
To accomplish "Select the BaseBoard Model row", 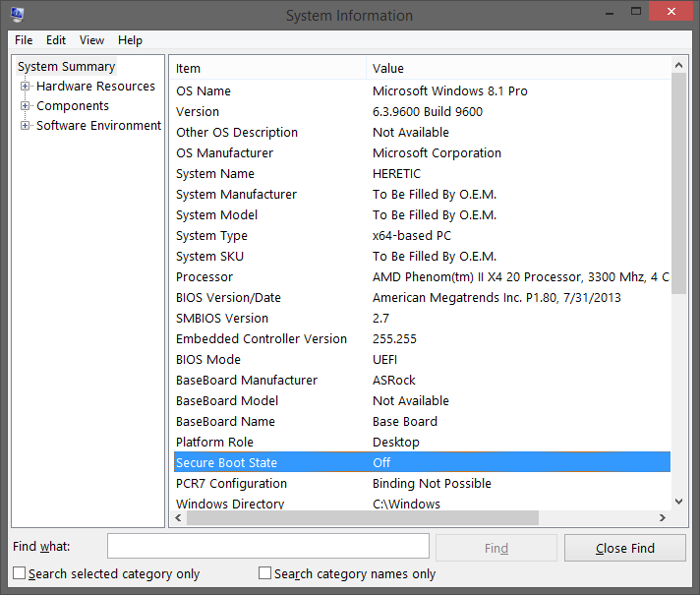I will click(x=422, y=401).
